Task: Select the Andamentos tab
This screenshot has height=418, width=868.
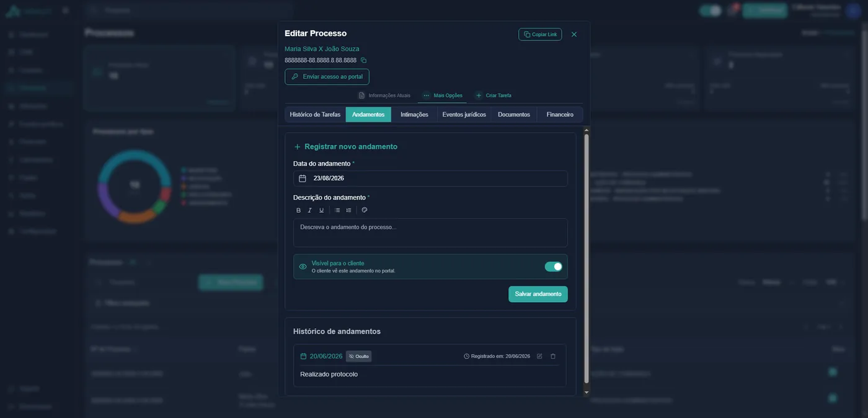Action: (x=368, y=114)
